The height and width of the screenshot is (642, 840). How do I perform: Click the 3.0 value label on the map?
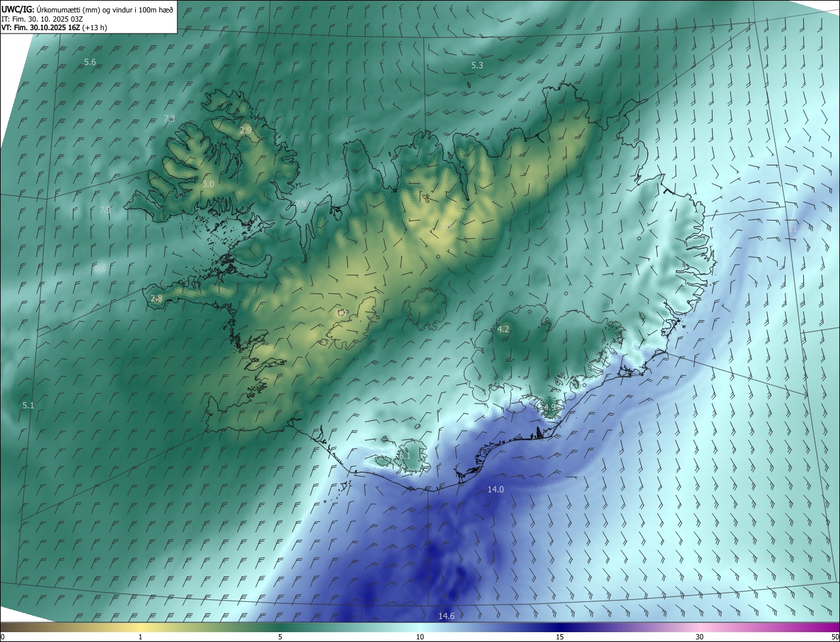tap(208, 184)
